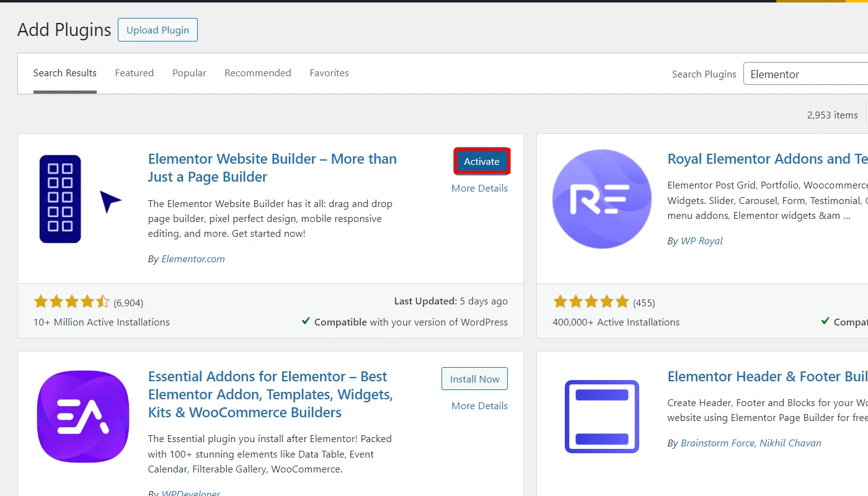Image resolution: width=868 pixels, height=496 pixels.
Task: Click the "(455)" rating count
Action: (x=644, y=303)
